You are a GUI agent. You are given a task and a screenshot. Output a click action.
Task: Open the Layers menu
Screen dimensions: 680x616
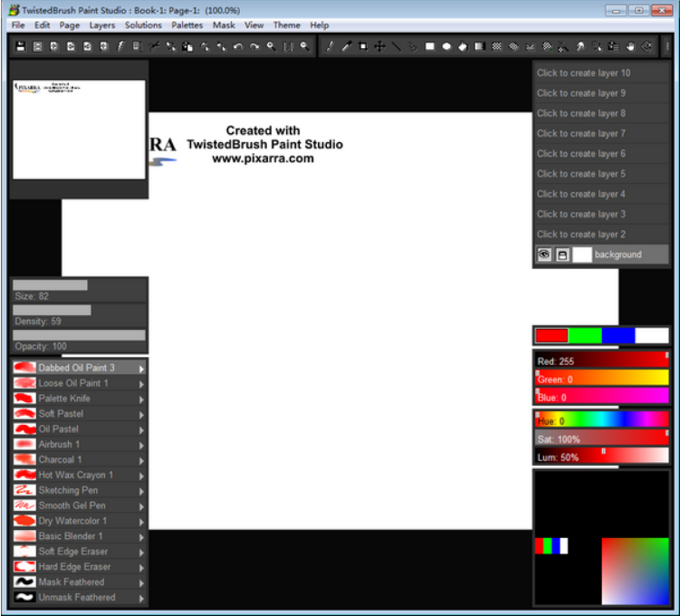point(102,25)
